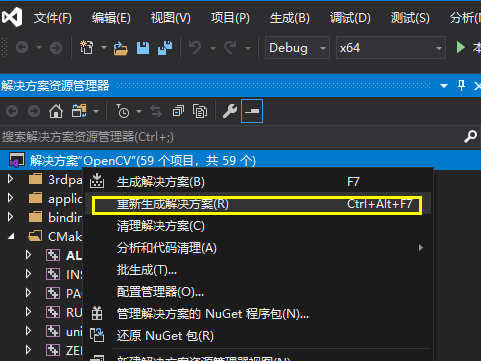Click the Visual Studio logo icon
This screenshot has width=481, height=361.
pos(12,17)
